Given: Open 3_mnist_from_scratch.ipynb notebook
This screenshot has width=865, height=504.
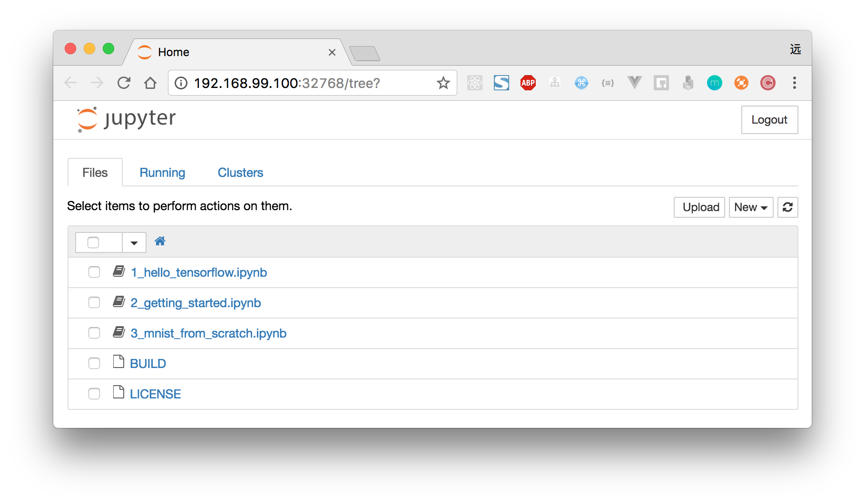Looking at the screenshot, I should coord(208,333).
